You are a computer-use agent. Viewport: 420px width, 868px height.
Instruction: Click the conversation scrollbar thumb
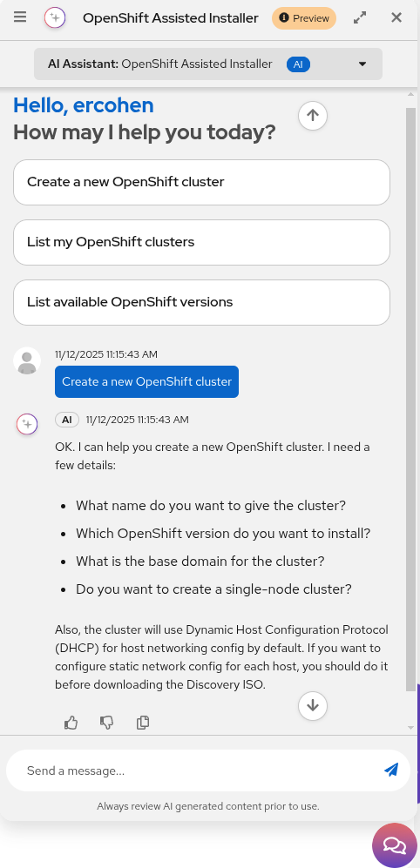pos(410,399)
